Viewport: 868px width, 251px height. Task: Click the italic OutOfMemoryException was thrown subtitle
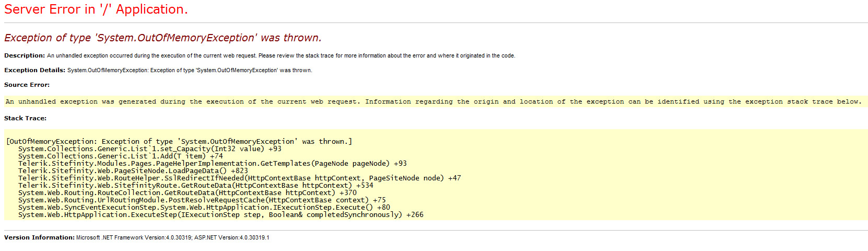click(162, 38)
